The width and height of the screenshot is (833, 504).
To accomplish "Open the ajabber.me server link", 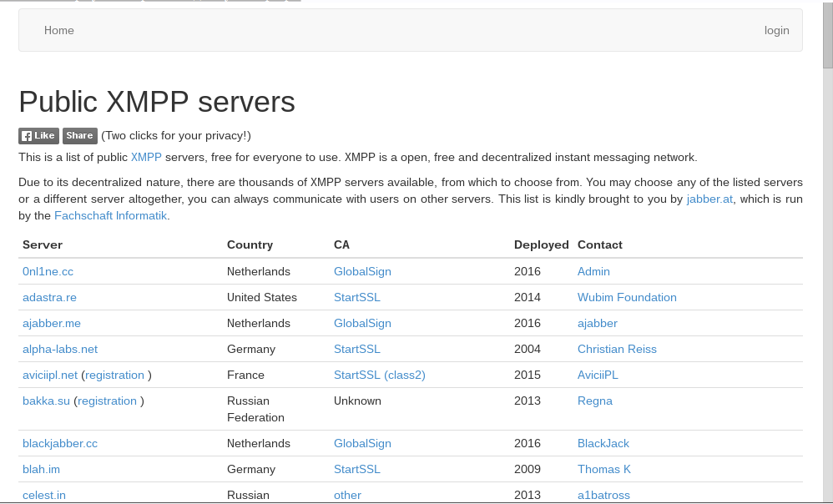I will pyautogui.click(x=52, y=324).
